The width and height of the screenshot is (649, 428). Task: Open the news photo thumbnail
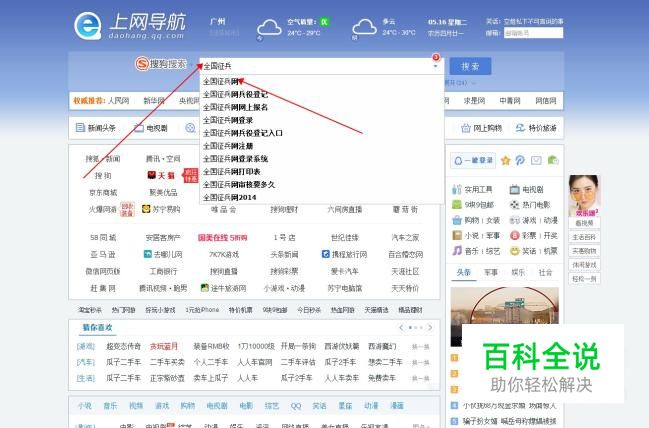tap(505, 317)
